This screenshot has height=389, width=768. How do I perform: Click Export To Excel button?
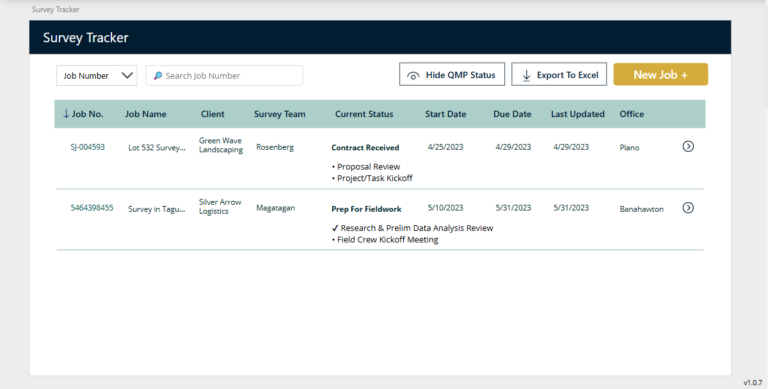559,74
